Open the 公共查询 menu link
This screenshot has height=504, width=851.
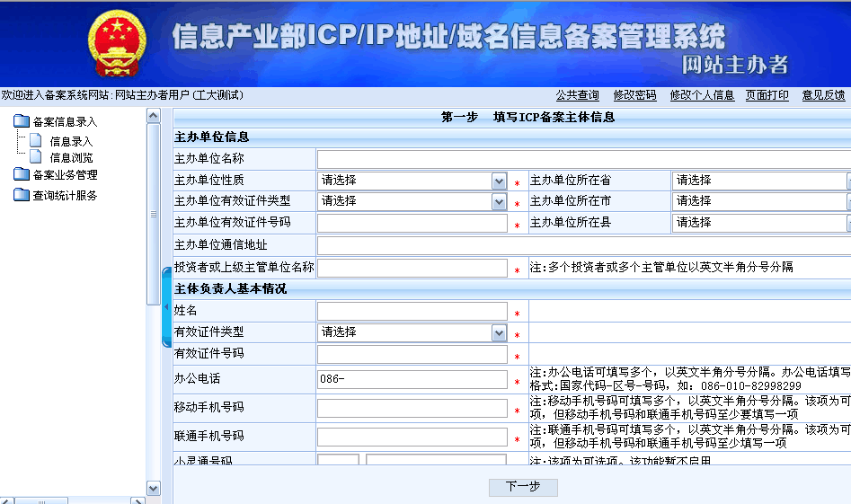577,95
